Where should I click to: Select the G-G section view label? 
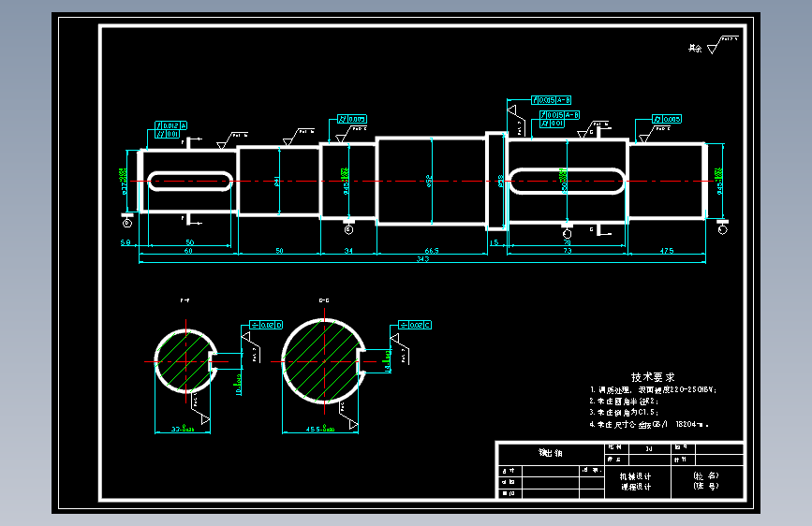click(324, 300)
